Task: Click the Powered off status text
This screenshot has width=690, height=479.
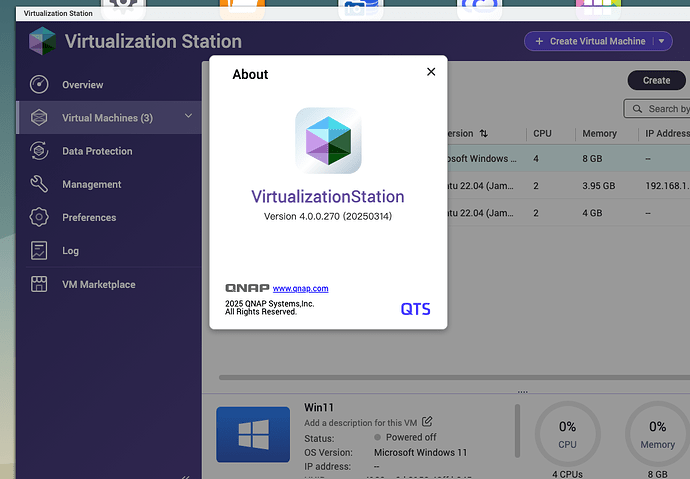Action: click(411, 437)
